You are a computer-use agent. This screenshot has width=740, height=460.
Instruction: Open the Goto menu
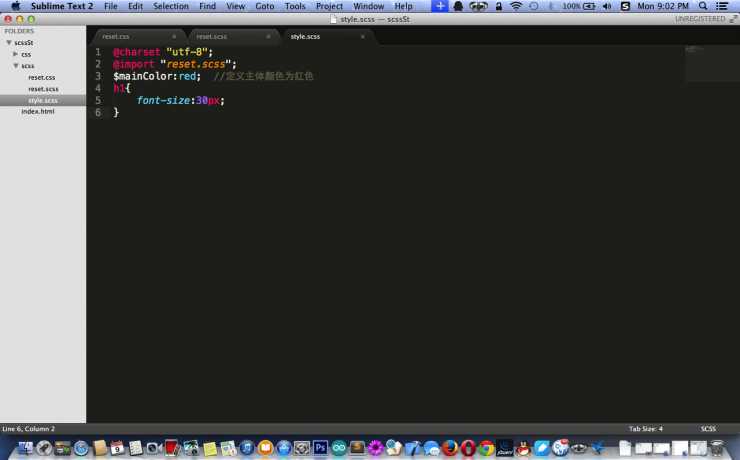pyautogui.click(x=265, y=6)
